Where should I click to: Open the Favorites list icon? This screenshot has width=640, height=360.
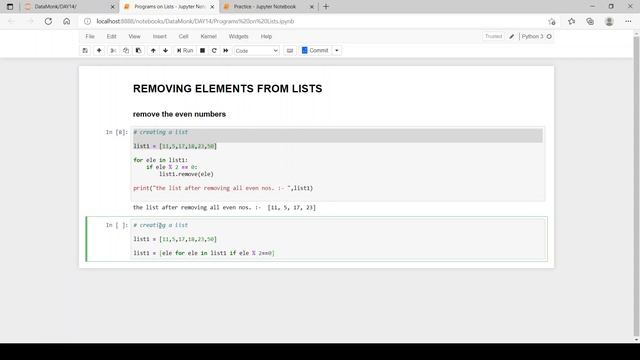[571, 21]
